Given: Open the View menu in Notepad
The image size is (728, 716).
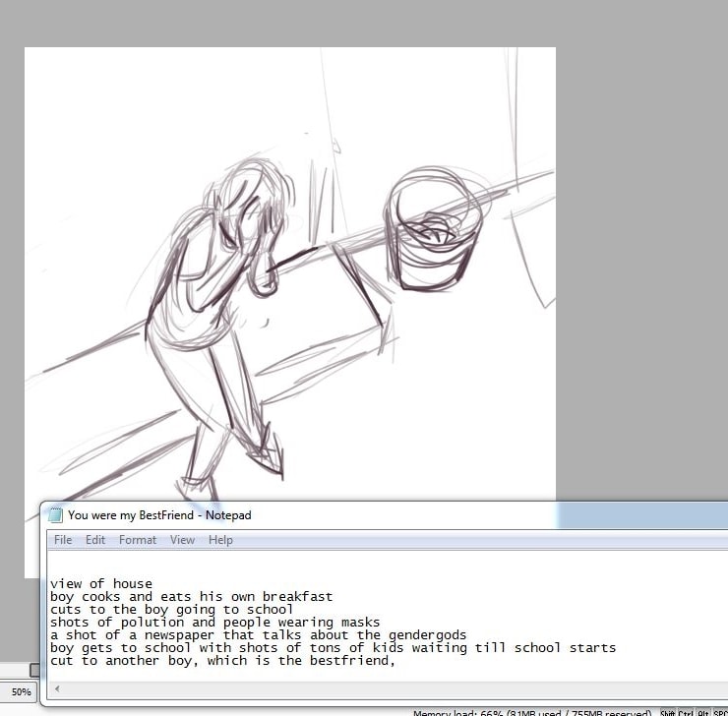Looking at the screenshot, I should 182,540.
